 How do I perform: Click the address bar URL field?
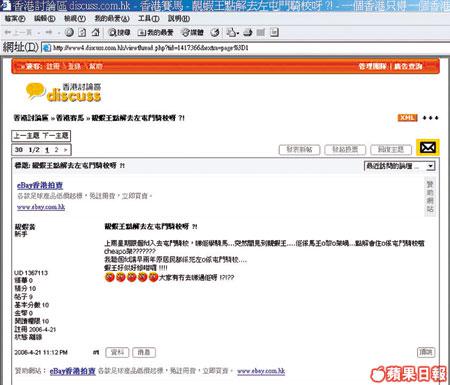[247, 48]
